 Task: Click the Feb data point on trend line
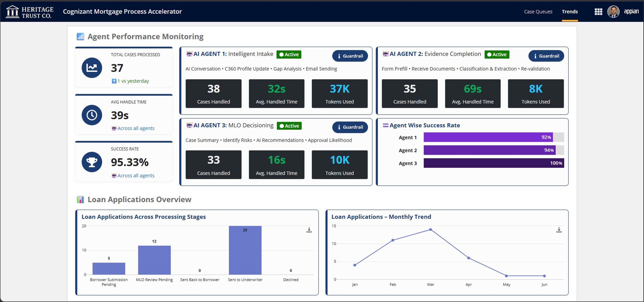(393, 240)
